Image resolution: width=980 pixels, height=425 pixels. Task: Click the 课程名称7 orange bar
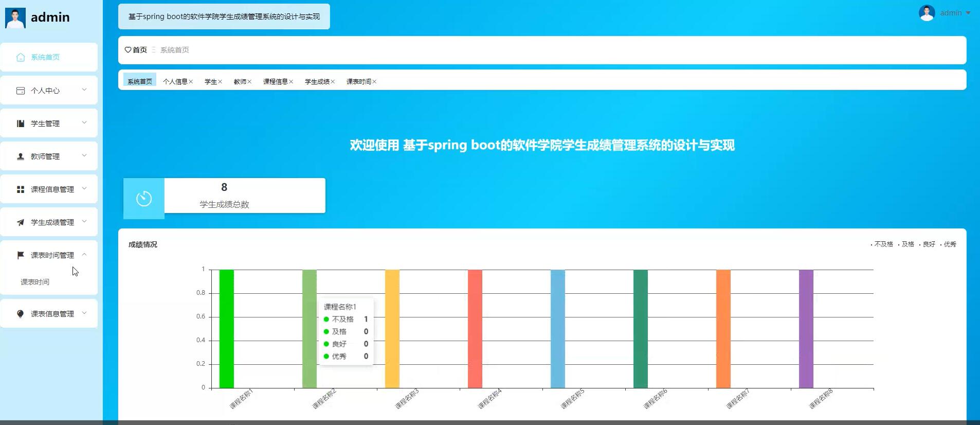(x=723, y=329)
